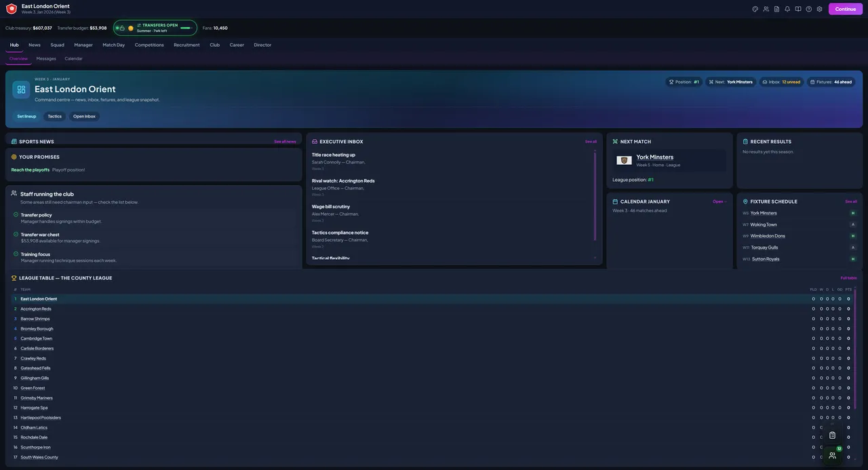This screenshot has width=868, height=470.
Task: Open the Director tab
Action: pyautogui.click(x=262, y=45)
